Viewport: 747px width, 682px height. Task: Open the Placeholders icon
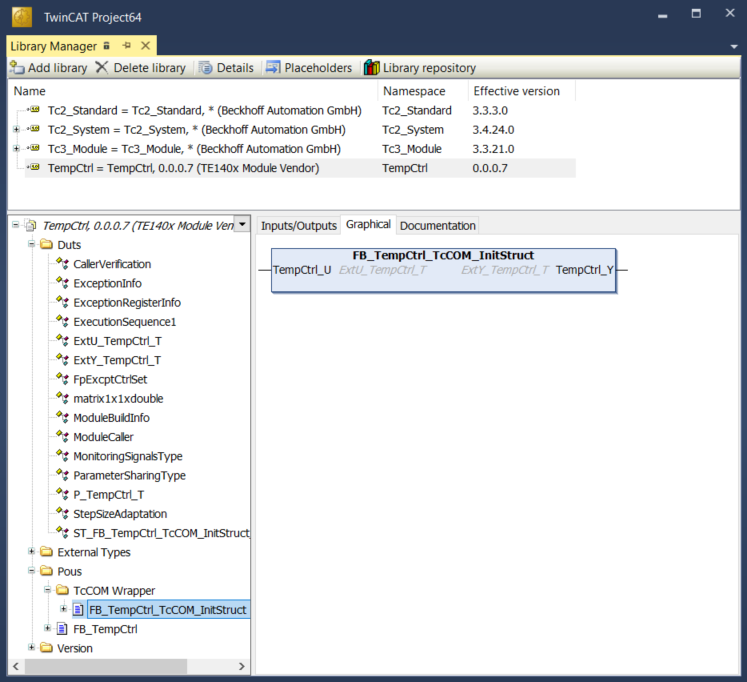[273, 68]
